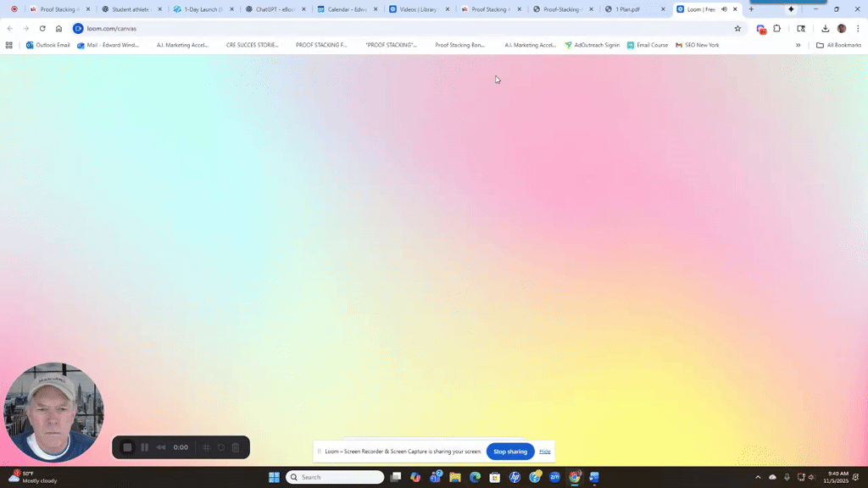The image size is (868, 488).
Task: Open the Mail - Edward bookmark
Action: pyautogui.click(x=108, y=46)
